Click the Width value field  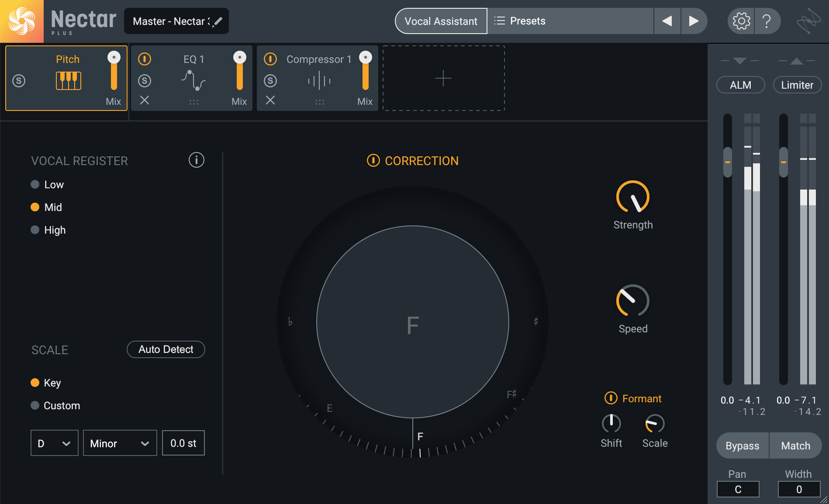pos(799,489)
